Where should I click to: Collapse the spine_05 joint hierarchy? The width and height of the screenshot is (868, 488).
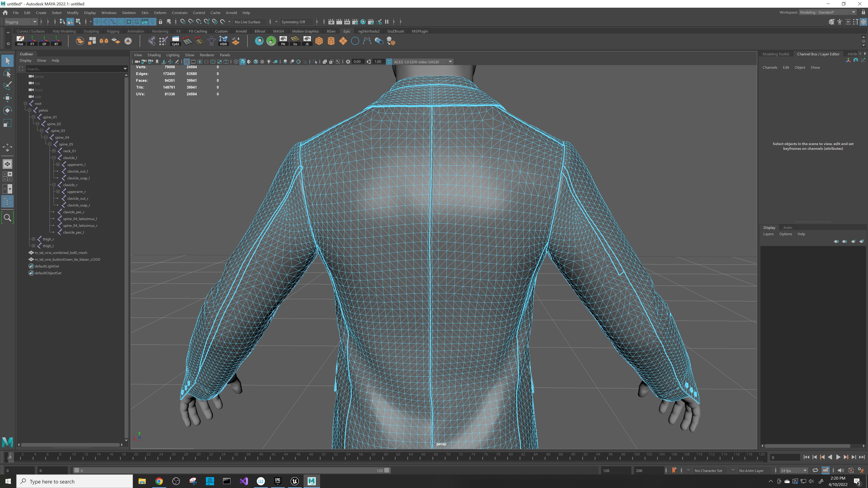(50, 144)
